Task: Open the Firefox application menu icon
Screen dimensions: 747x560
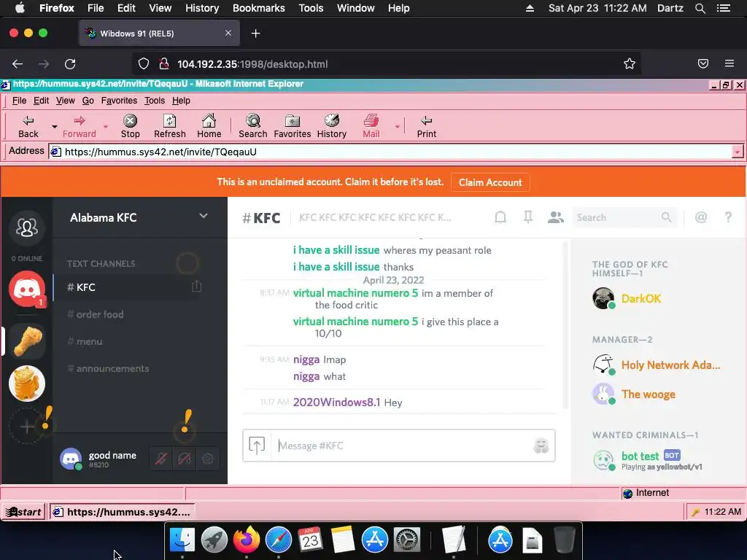Action: click(729, 63)
